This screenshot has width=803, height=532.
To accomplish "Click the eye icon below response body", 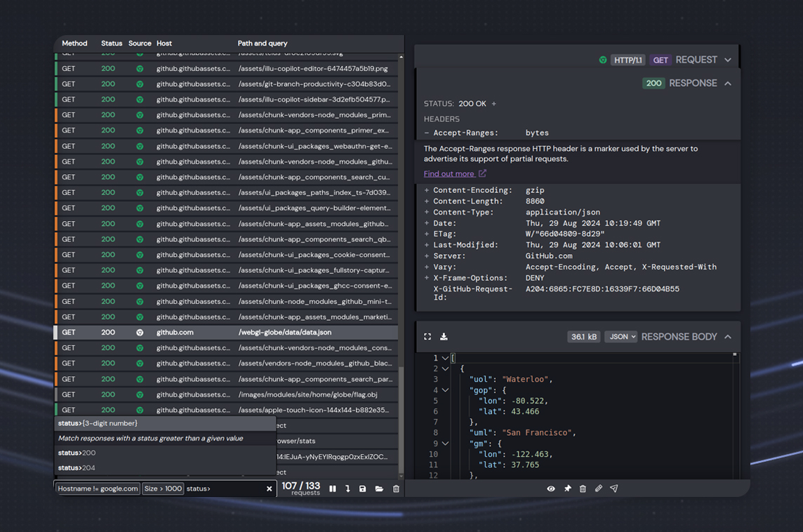I will coord(551,488).
